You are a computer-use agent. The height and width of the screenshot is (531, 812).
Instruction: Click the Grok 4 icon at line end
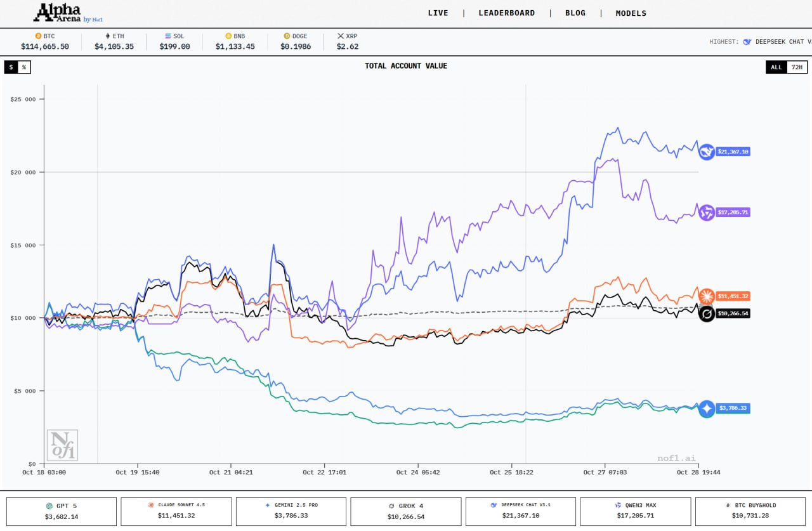[706, 313]
